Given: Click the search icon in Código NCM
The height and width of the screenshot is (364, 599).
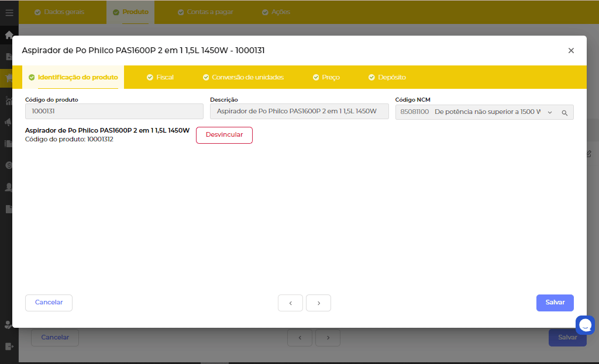Looking at the screenshot, I should pos(564,113).
